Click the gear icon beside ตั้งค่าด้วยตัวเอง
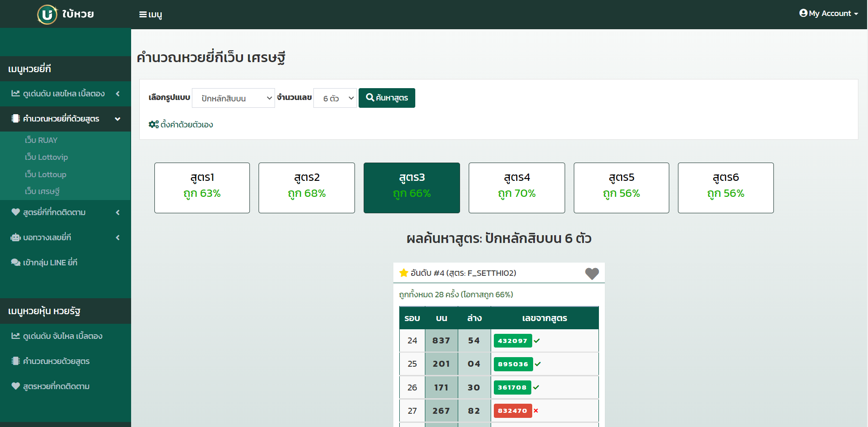Image resolution: width=868 pixels, height=427 pixels. [153, 124]
